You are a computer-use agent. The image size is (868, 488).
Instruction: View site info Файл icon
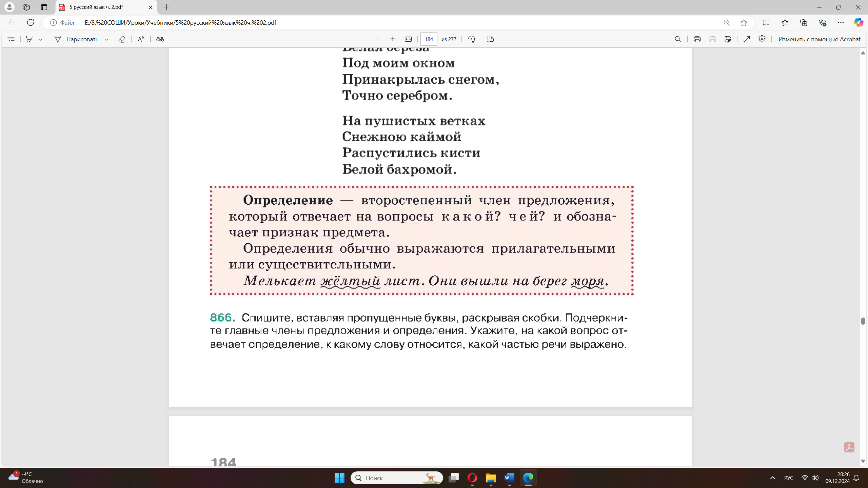(x=62, y=22)
